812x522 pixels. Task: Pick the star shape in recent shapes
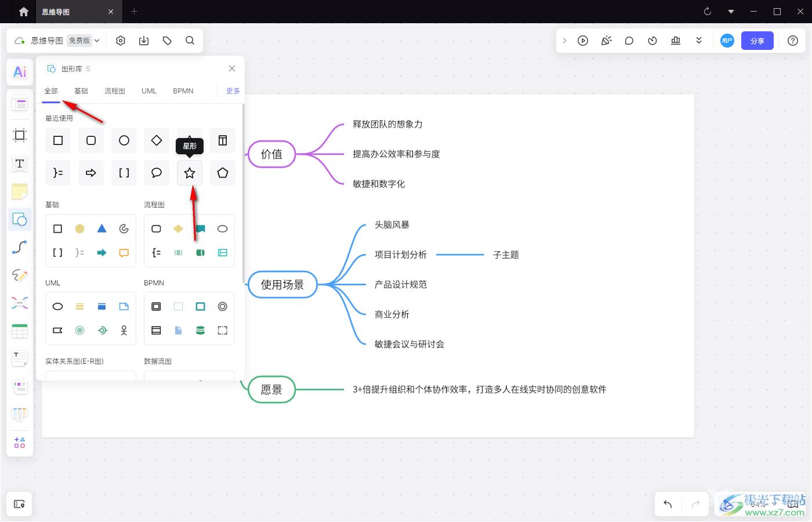190,173
